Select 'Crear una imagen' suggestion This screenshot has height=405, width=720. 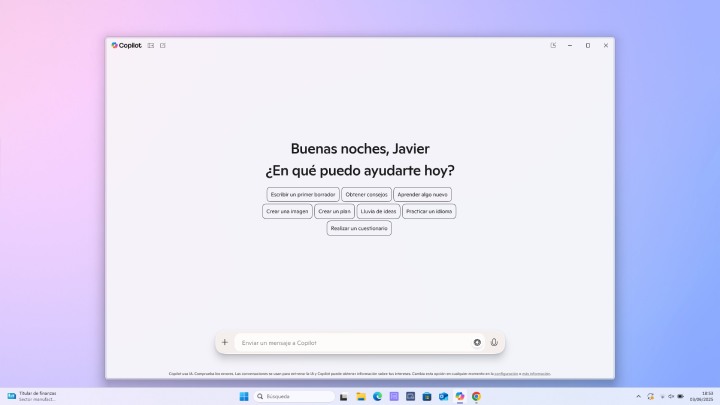287,211
